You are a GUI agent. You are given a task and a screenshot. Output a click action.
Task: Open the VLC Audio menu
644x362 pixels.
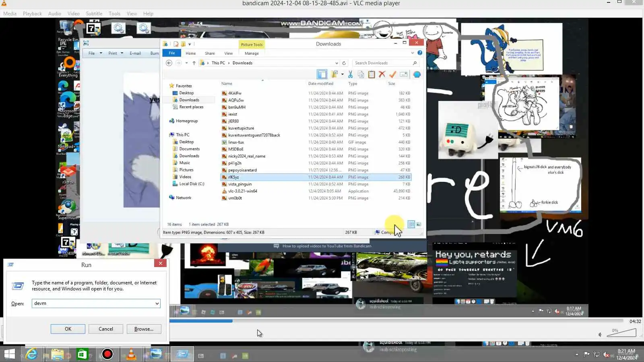coord(55,13)
